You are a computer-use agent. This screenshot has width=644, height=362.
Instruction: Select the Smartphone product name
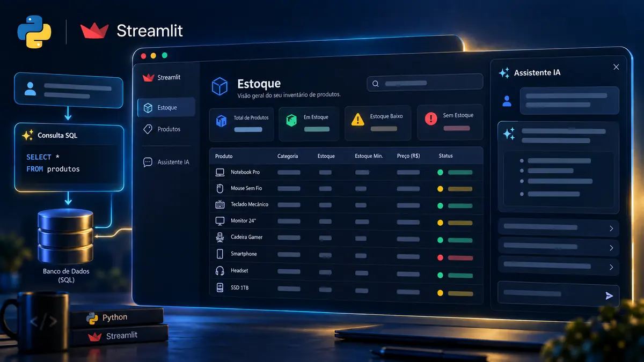point(244,254)
